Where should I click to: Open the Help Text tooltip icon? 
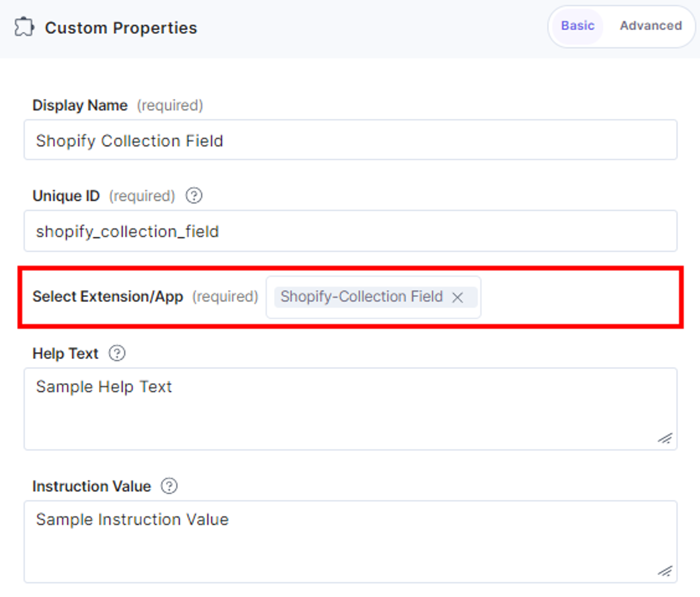(x=117, y=353)
